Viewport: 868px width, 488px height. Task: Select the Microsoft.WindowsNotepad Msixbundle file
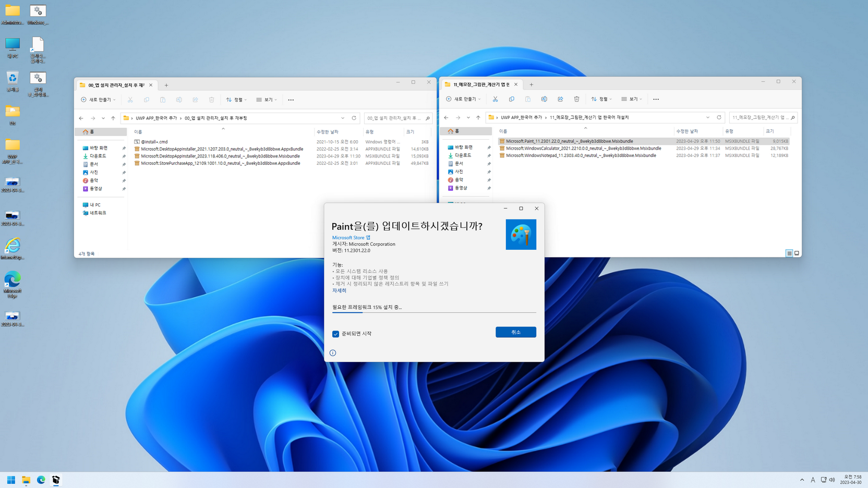644,155
